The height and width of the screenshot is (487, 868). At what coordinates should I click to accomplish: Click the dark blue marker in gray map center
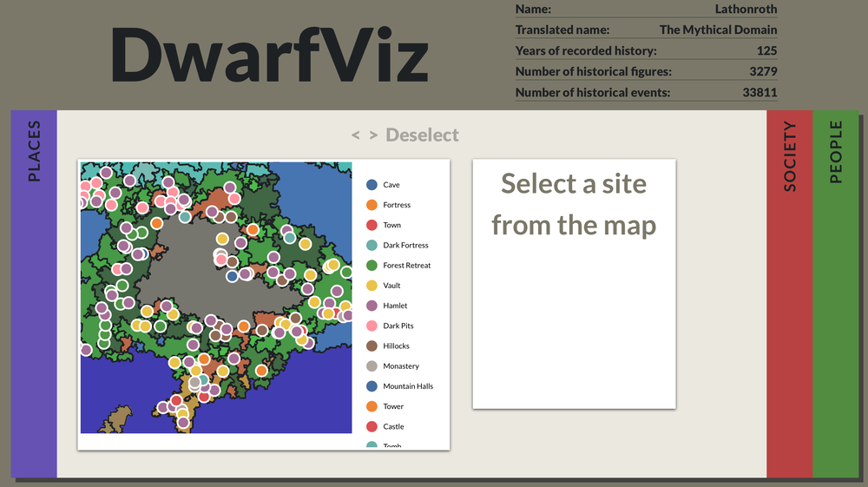click(232, 276)
